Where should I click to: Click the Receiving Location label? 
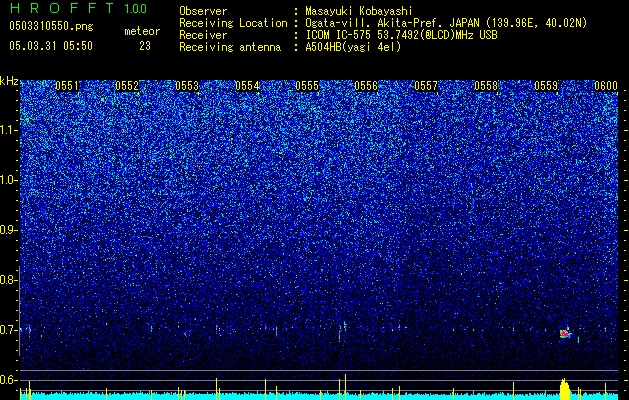233,23
